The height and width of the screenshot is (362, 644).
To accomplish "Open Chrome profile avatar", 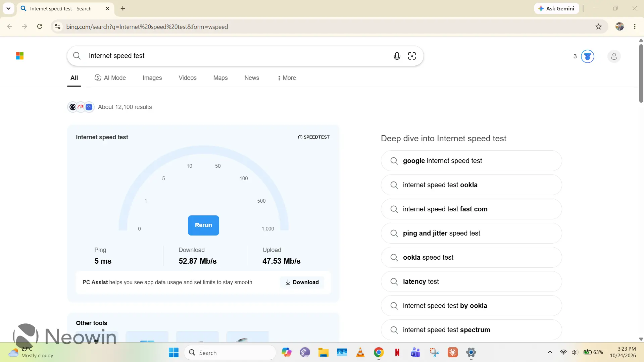I will tap(620, 27).
